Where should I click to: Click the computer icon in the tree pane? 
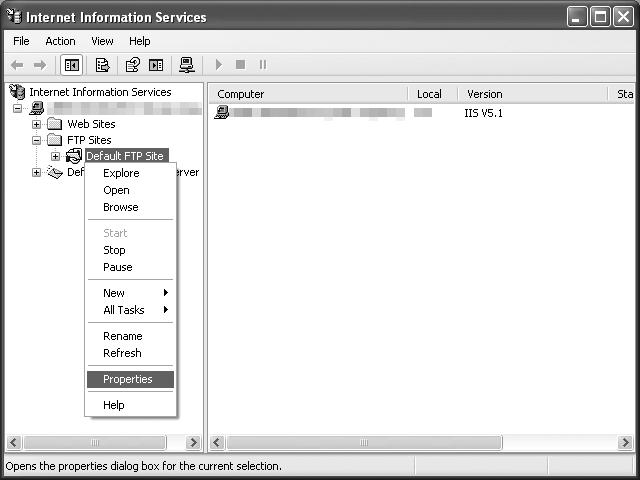tap(37, 108)
